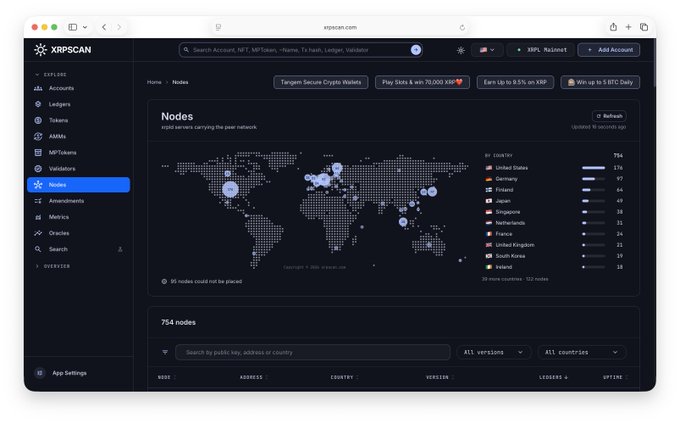Open Play Slots & win 70,000 XRP
This screenshot has height=423, width=680.
pos(422,82)
